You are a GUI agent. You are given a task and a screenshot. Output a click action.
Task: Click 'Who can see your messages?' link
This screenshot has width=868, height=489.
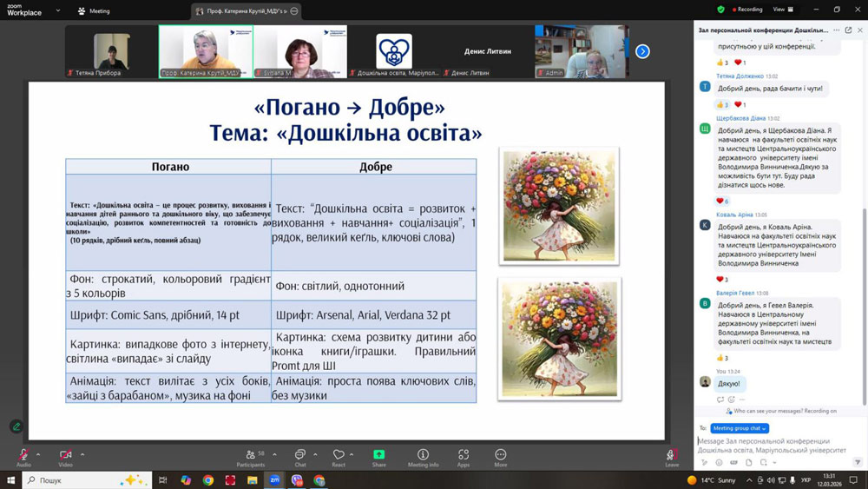point(781,411)
